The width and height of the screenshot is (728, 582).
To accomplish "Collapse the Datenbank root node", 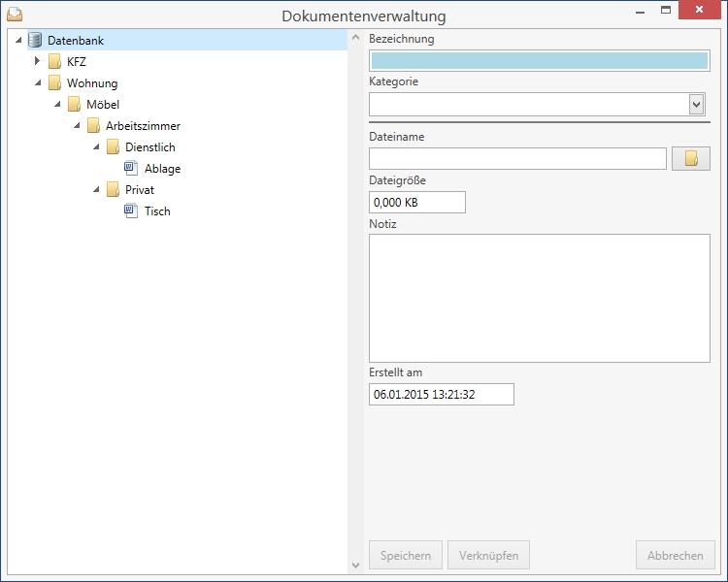I will pyautogui.click(x=18, y=41).
